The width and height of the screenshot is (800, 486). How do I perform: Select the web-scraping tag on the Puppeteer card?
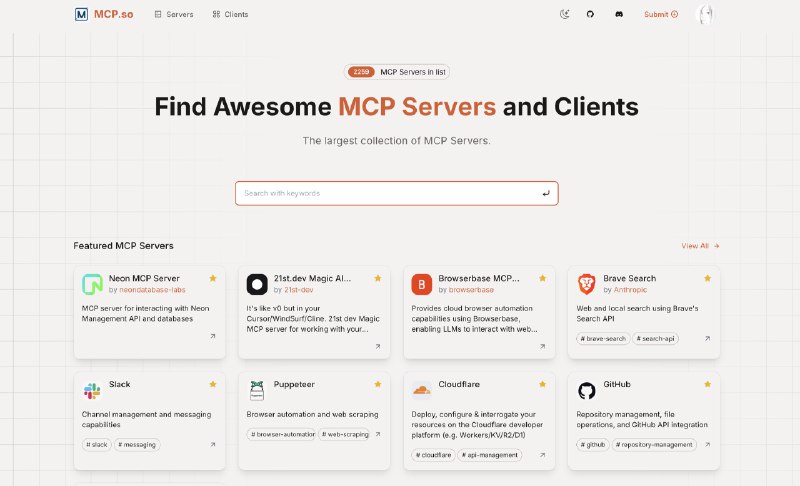point(344,434)
